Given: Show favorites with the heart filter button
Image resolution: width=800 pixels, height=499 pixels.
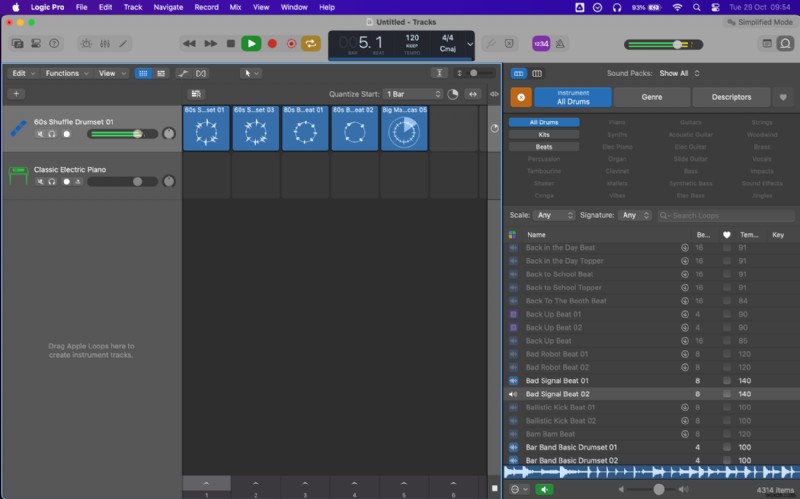Looking at the screenshot, I should (783, 97).
